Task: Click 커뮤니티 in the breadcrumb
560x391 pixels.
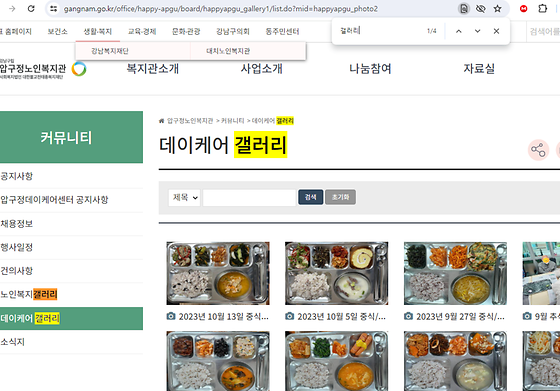Action: coord(232,121)
